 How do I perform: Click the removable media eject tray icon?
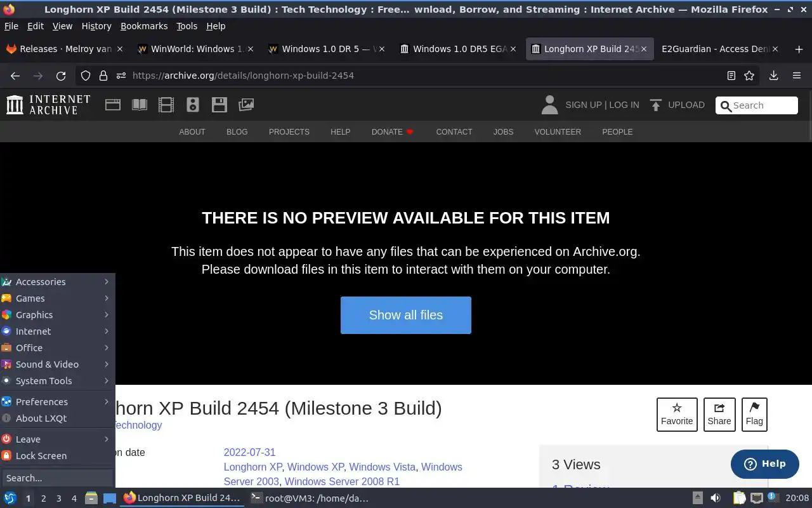pos(697,498)
